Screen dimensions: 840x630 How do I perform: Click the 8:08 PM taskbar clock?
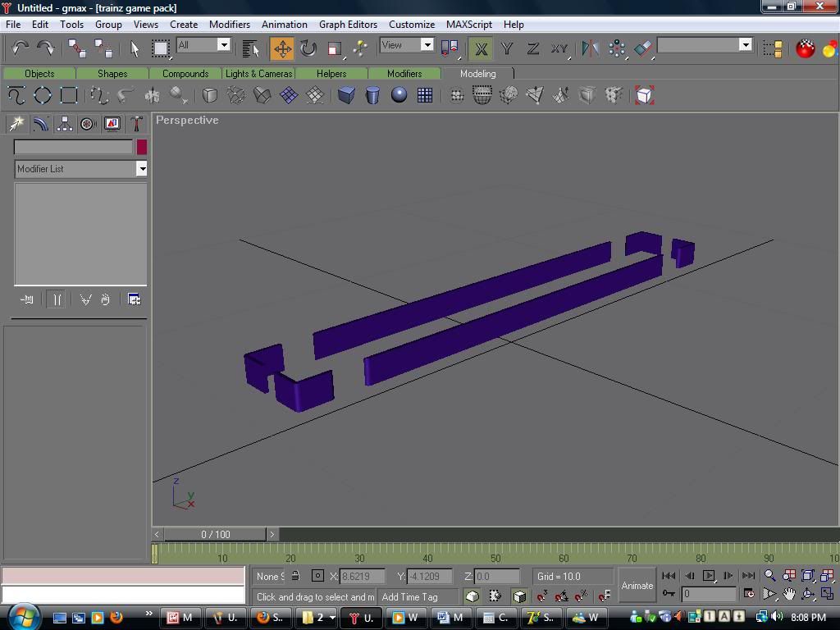(x=808, y=618)
